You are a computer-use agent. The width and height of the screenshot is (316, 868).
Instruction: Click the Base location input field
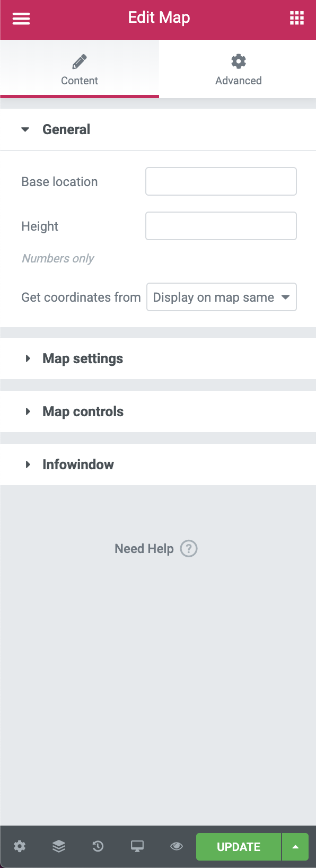point(221,181)
